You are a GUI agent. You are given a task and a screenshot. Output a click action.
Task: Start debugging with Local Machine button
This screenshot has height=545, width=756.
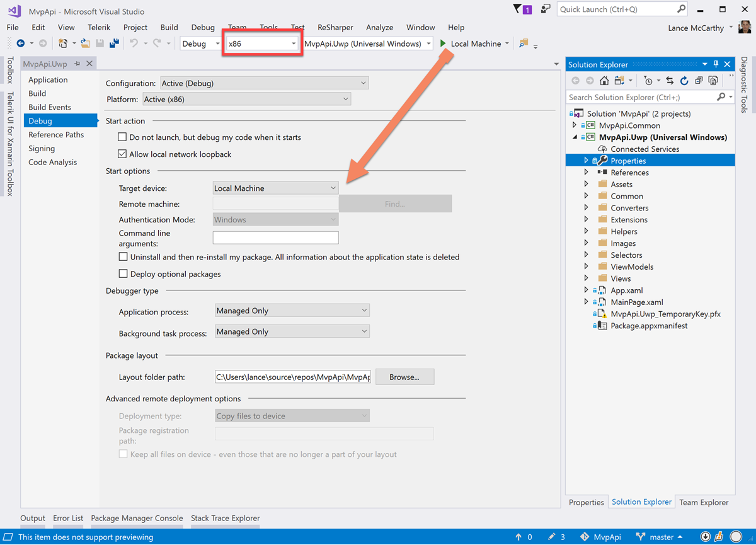470,43
